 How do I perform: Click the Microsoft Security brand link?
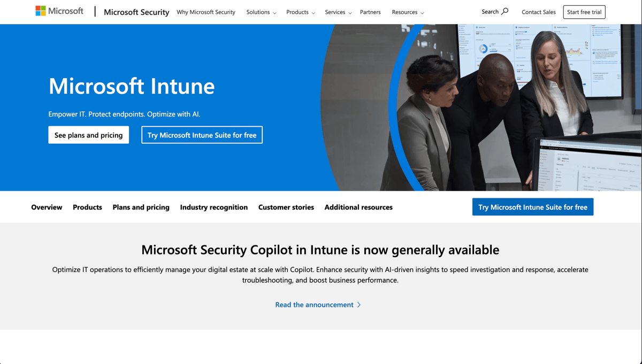tap(136, 12)
